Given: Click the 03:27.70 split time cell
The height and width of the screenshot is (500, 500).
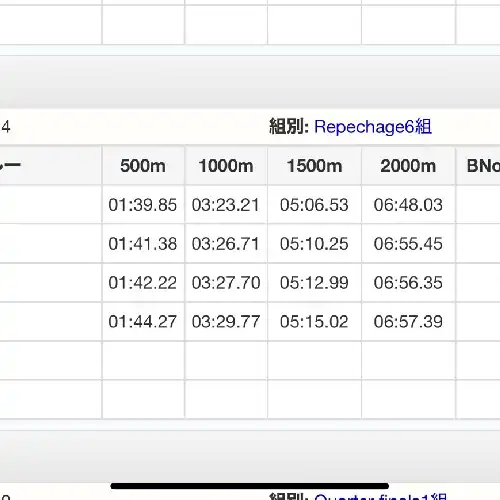Looking at the screenshot, I should click(226, 283).
